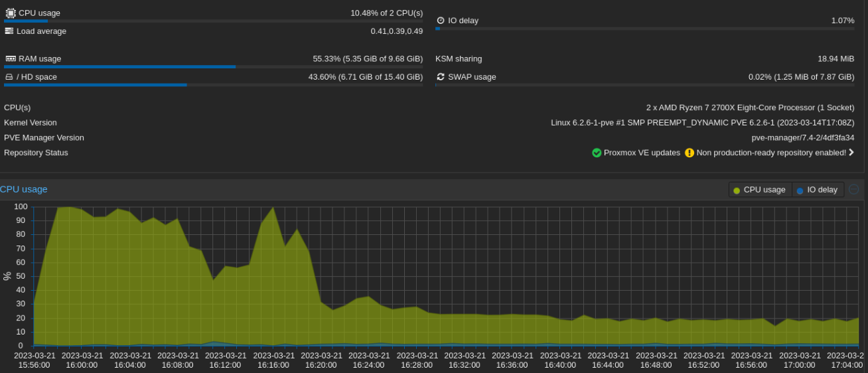Click the CPU(s) row label
The image size is (868, 373).
tap(17, 108)
